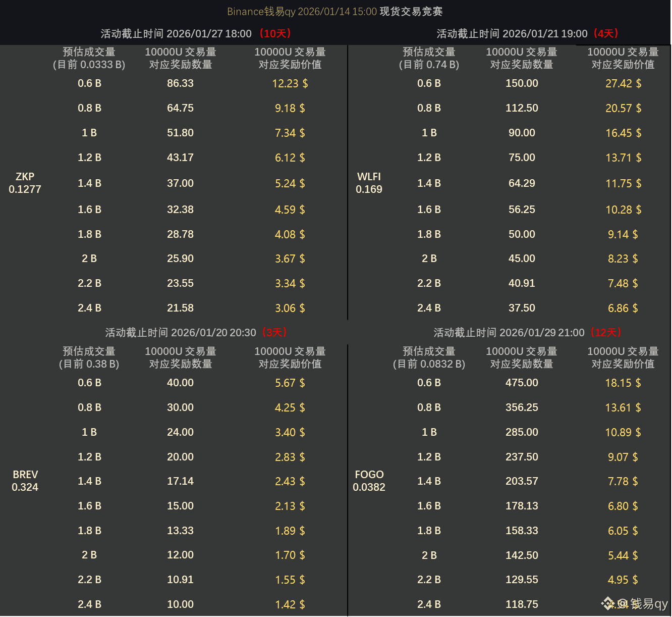This screenshot has width=672, height=617.
Task: Select WLFI reward quantity '150.00'
Action: [x=522, y=83]
